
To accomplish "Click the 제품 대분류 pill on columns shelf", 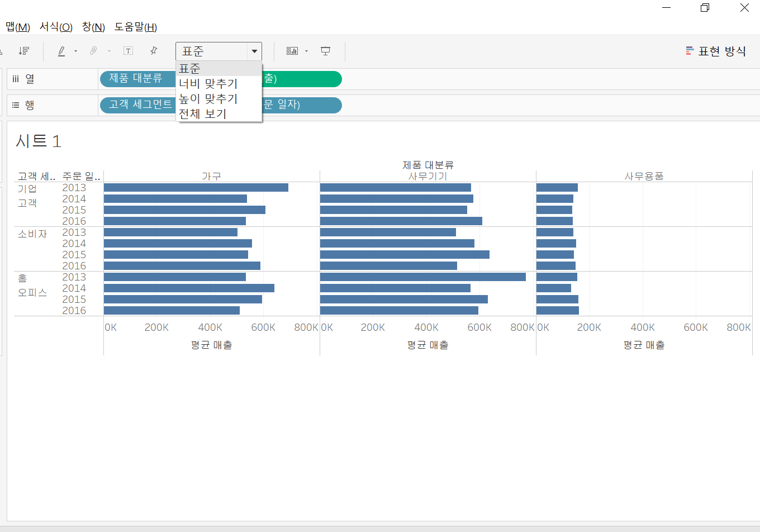I will coord(138,79).
